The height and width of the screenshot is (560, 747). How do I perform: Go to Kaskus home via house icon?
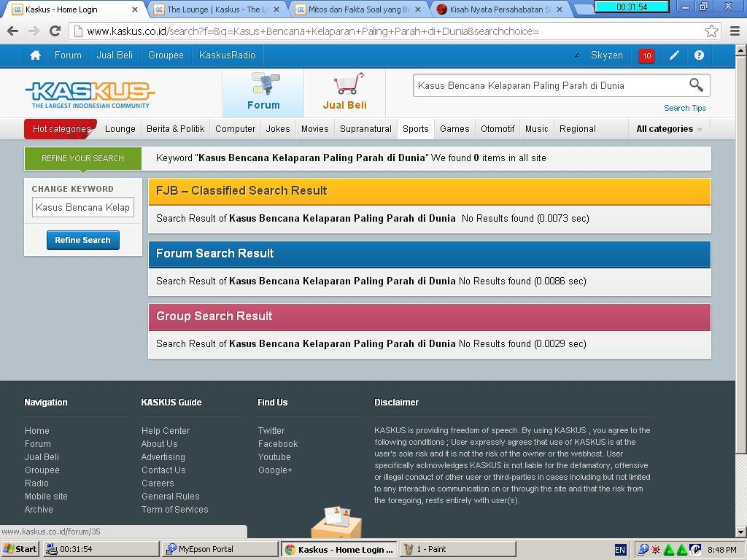[x=35, y=55]
